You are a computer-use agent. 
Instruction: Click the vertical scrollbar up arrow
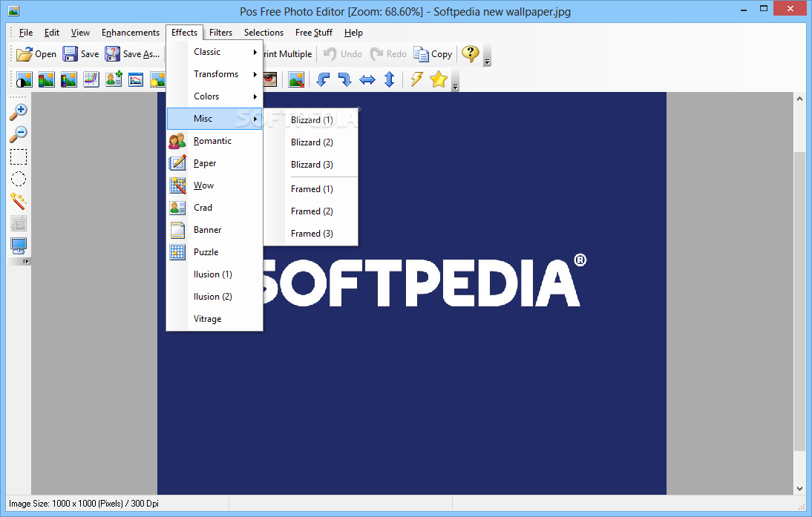pyautogui.click(x=799, y=99)
